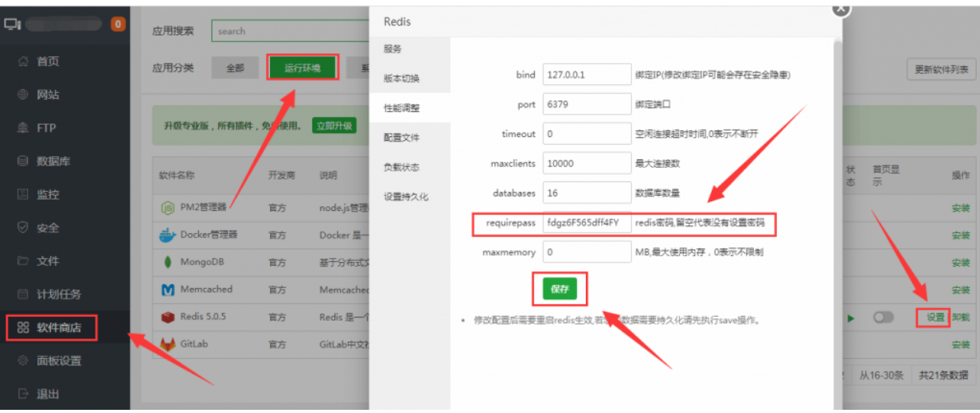980x413 pixels.
Task: Click the Docker管理器 whale icon
Action: 168,235
